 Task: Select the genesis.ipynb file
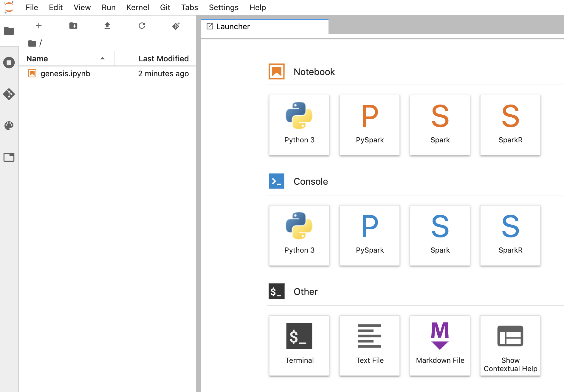(108, 74)
